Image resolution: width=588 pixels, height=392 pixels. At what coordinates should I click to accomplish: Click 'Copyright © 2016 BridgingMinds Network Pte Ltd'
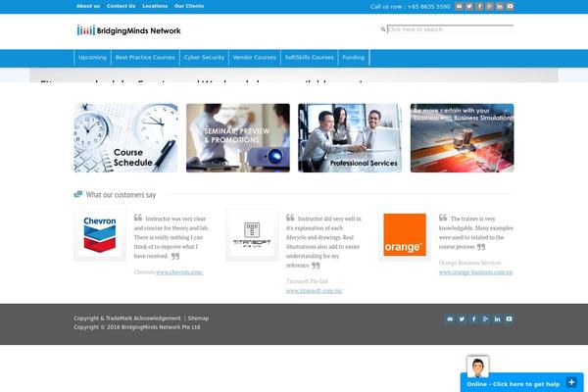click(137, 327)
